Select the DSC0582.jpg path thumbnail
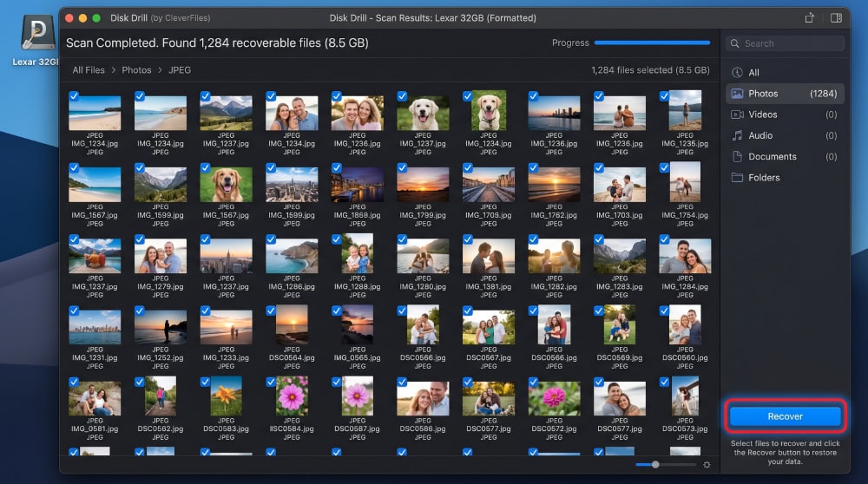The image size is (868, 484). click(161, 396)
